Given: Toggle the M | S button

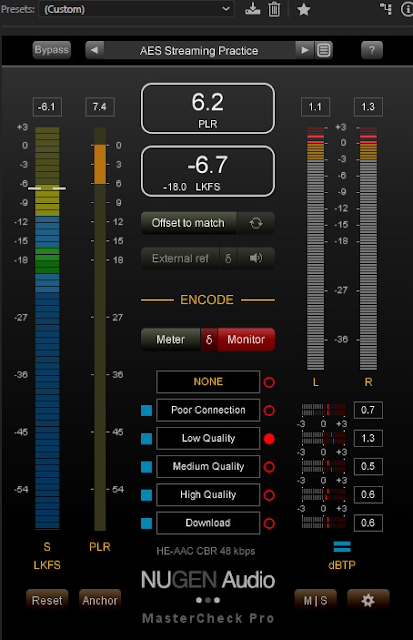Looking at the screenshot, I should [315, 600].
